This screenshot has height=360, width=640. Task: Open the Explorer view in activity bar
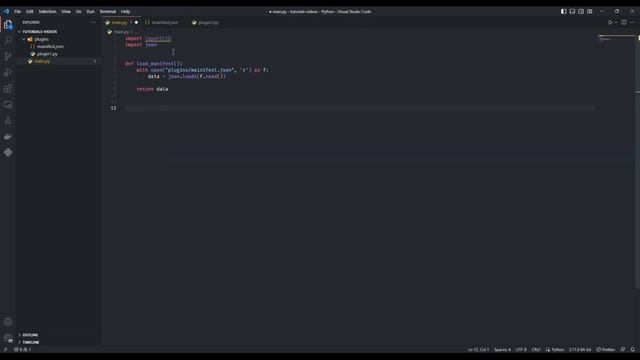coord(8,25)
